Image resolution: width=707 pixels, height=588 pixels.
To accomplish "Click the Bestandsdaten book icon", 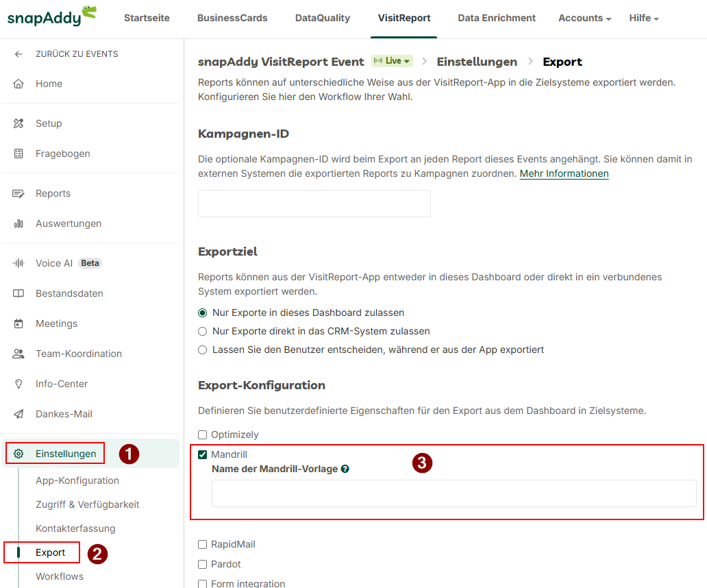I will tap(18, 293).
